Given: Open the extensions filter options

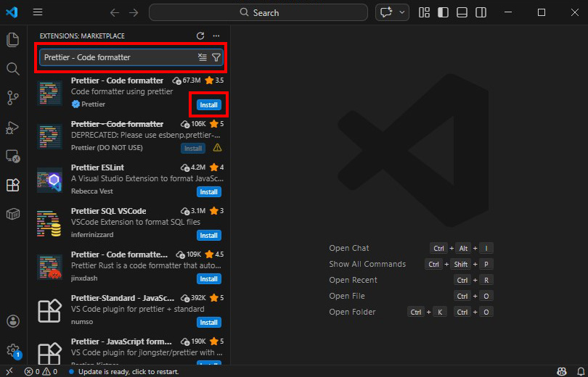Looking at the screenshot, I should (216, 57).
